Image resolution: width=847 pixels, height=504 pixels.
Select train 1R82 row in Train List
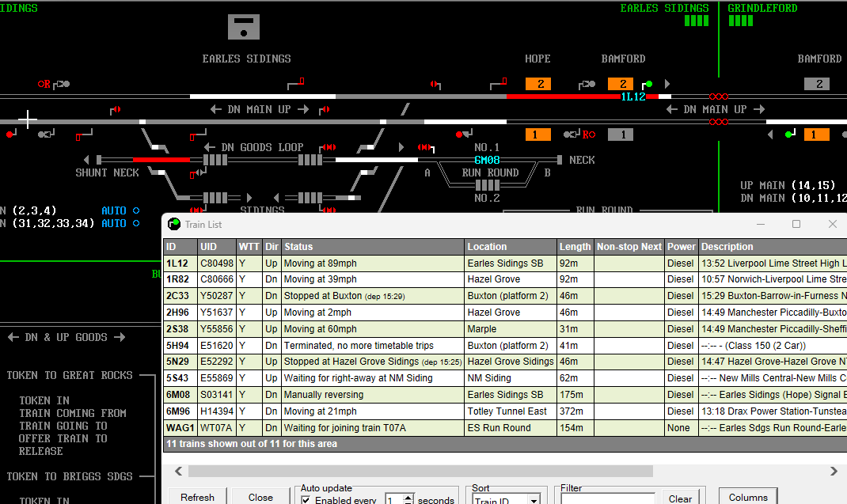click(505, 279)
